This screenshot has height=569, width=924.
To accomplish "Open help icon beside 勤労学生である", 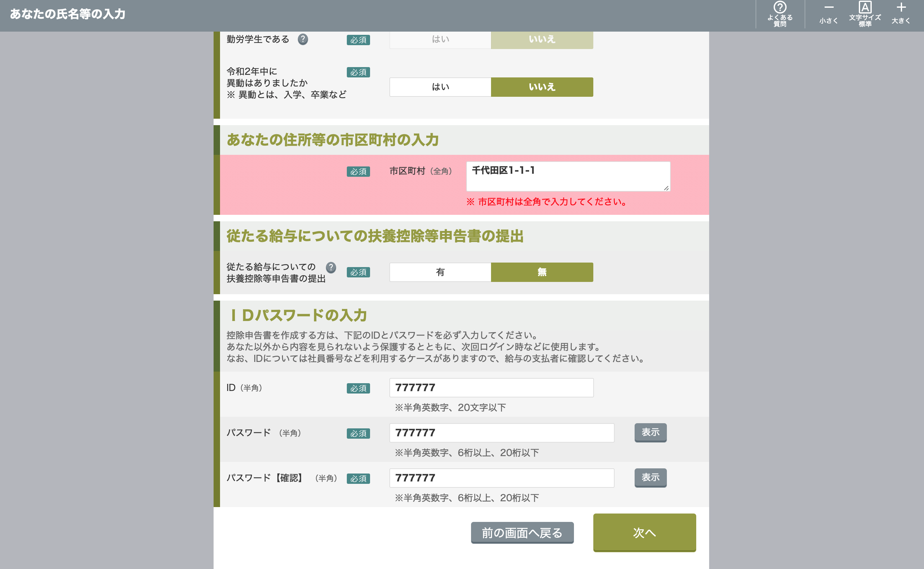I will 303,39.
